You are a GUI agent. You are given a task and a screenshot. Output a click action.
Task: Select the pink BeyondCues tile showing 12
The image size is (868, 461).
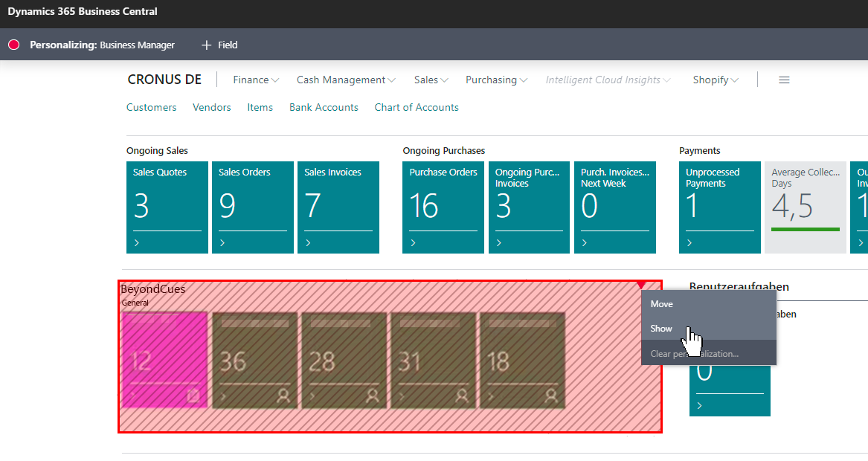click(164, 360)
